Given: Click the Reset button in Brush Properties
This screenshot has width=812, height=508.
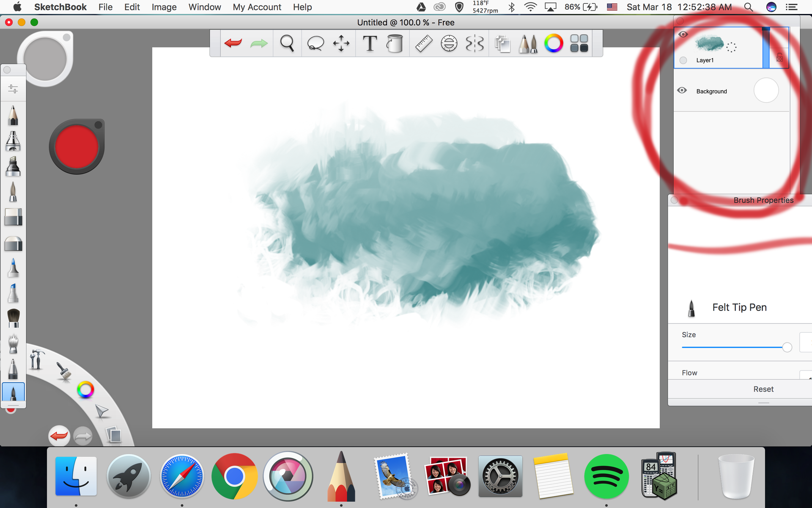Looking at the screenshot, I should click(763, 389).
